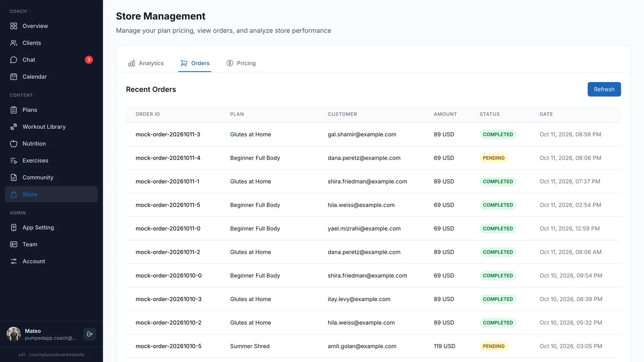The width and height of the screenshot is (644, 362).
Task: Click the Plans clipboard icon
Action: pyautogui.click(x=14, y=110)
